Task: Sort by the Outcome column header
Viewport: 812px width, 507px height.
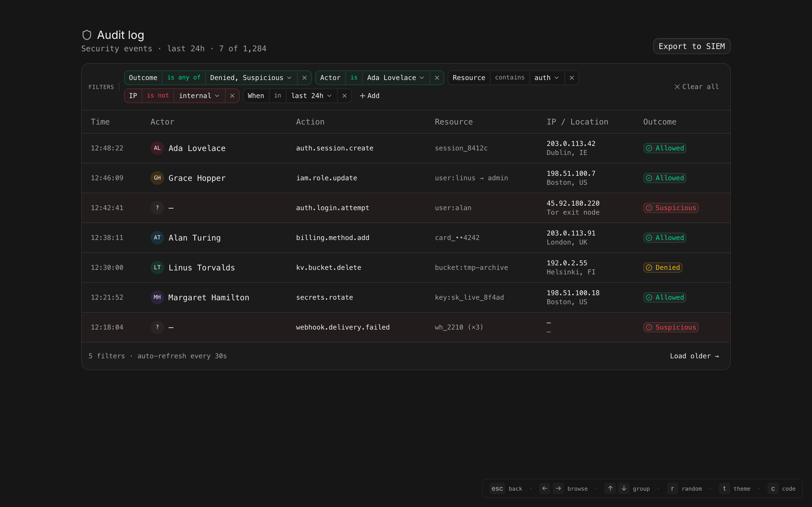Action: coord(659,122)
